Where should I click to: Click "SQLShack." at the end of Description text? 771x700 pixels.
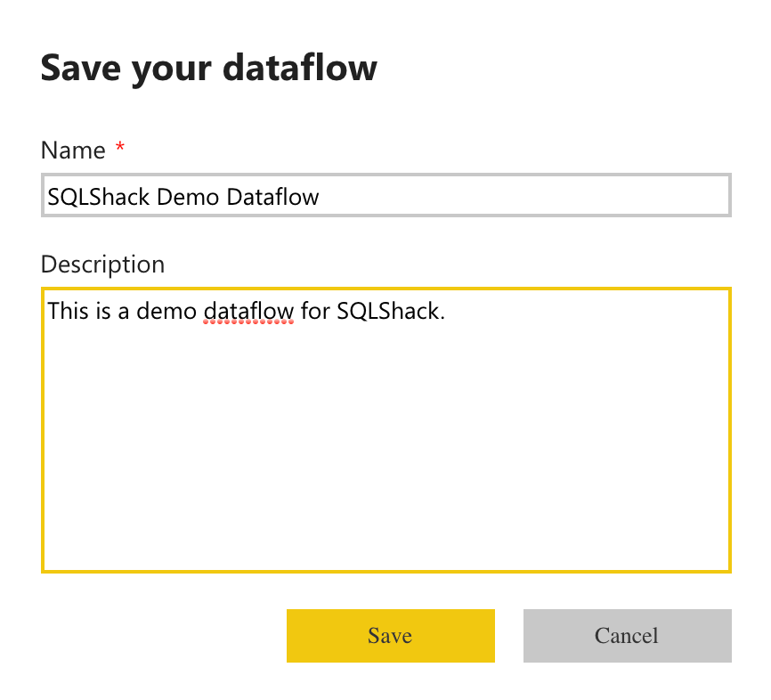(x=390, y=312)
